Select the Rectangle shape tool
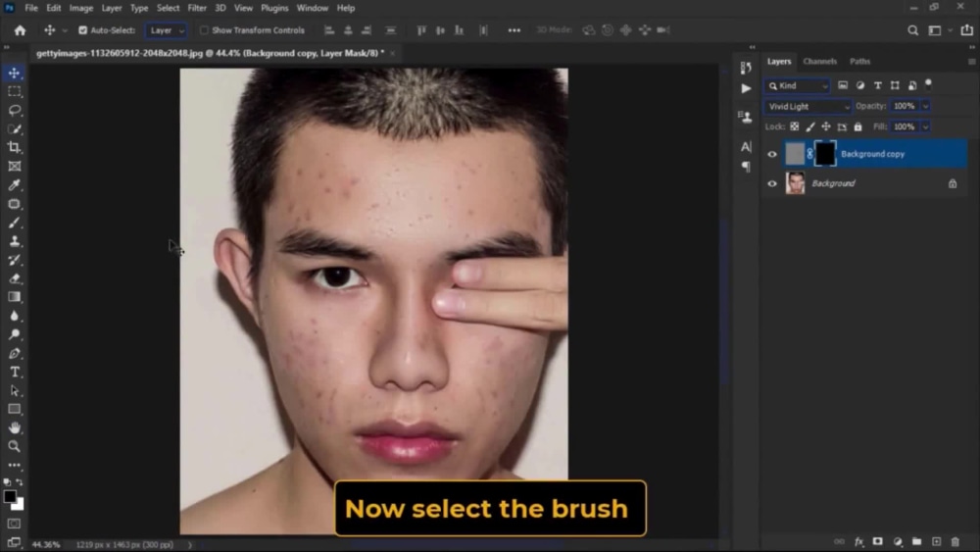 point(15,410)
